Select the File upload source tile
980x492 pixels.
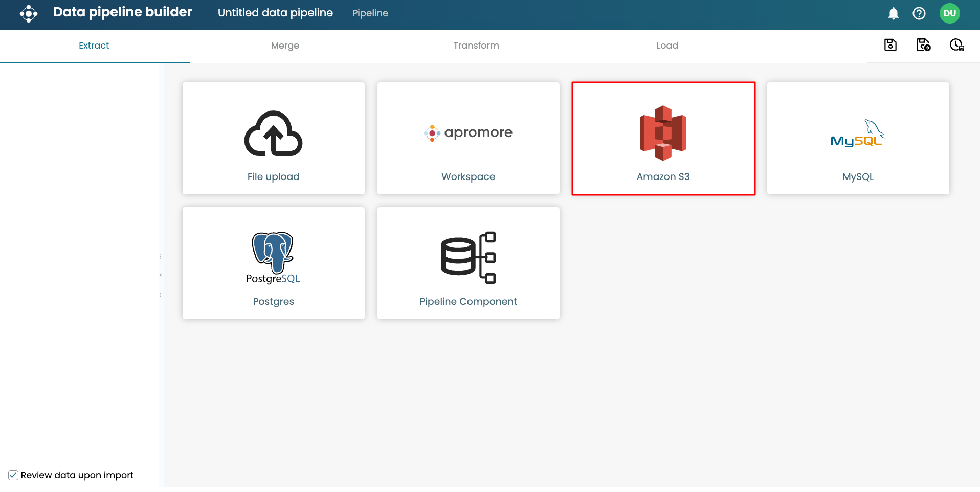tap(273, 138)
